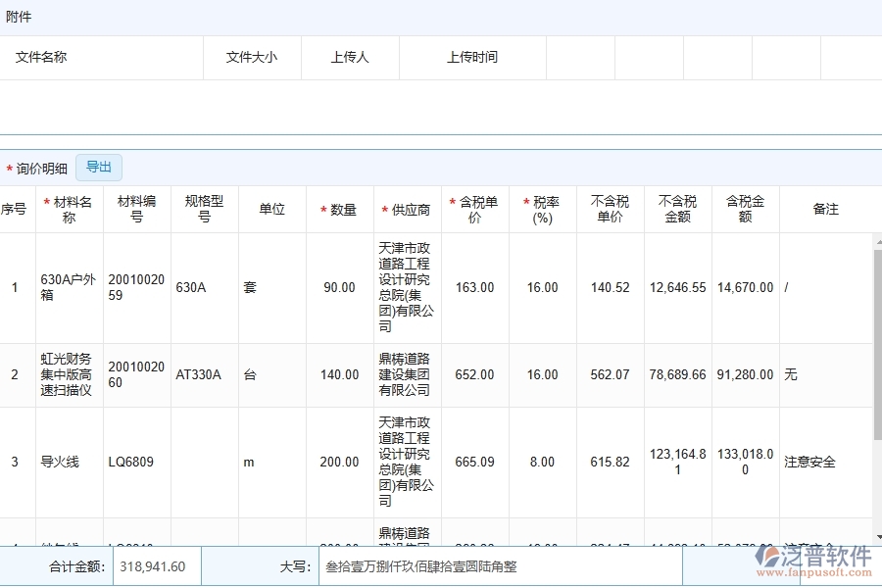Click the 上传人 column header
The image size is (882, 588).
click(350, 58)
